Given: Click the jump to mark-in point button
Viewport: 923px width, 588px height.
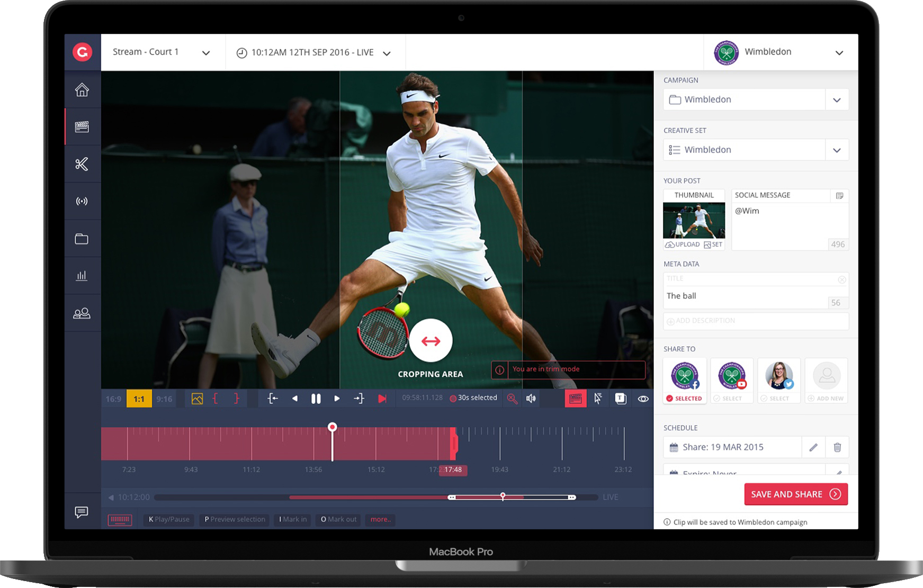Looking at the screenshot, I should (x=272, y=399).
